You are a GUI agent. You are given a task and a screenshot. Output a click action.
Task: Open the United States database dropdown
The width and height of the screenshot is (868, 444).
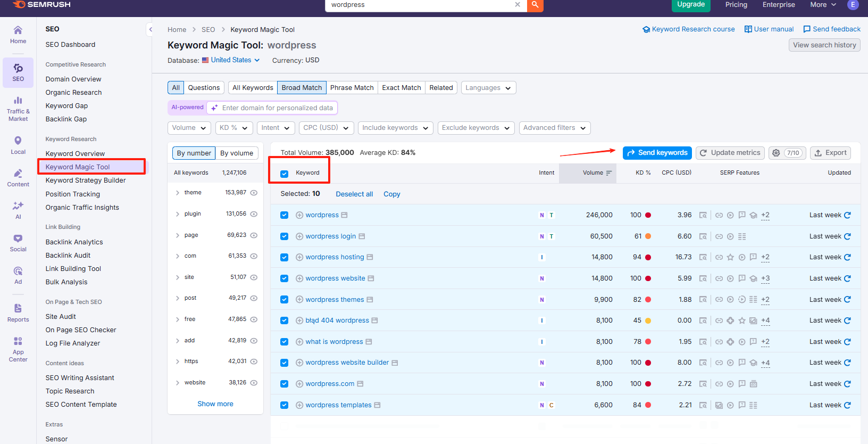click(x=231, y=60)
